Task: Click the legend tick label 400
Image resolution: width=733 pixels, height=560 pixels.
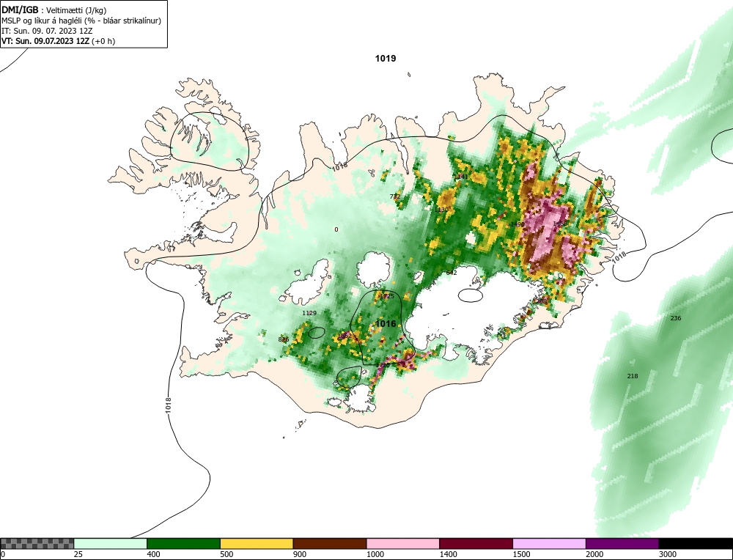Action: 153,554
